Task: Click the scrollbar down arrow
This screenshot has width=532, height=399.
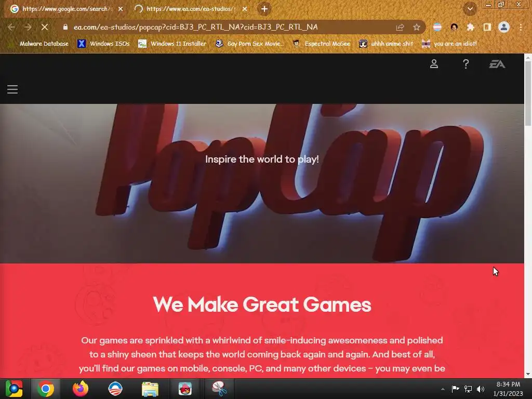Action: point(528,375)
